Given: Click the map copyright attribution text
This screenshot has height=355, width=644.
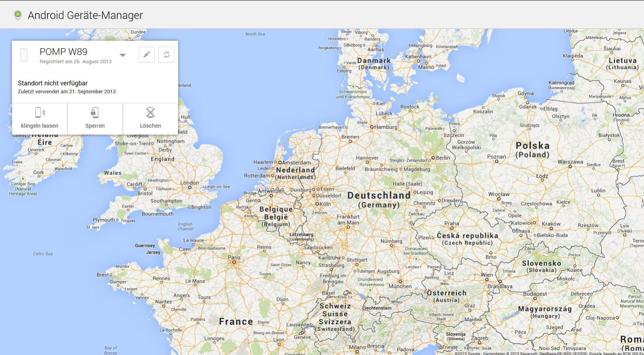Looking at the screenshot, I should (x=549, y=353).
